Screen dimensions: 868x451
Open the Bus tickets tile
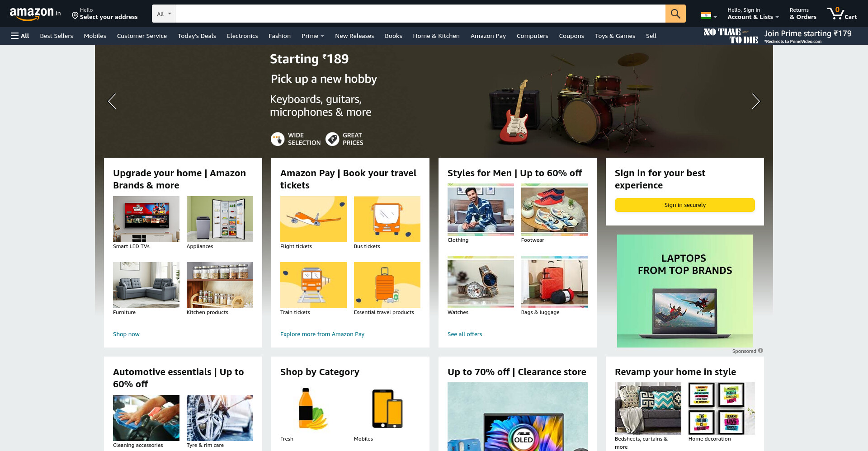coord(387,219)
